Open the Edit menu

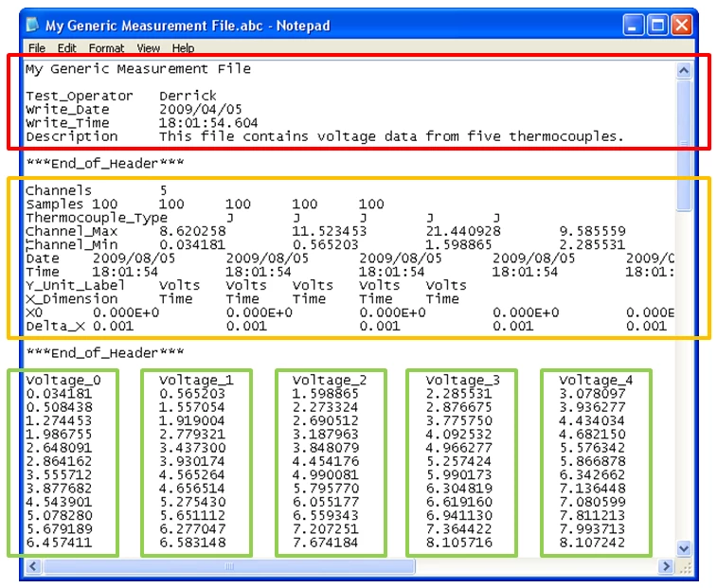point(66,47)
